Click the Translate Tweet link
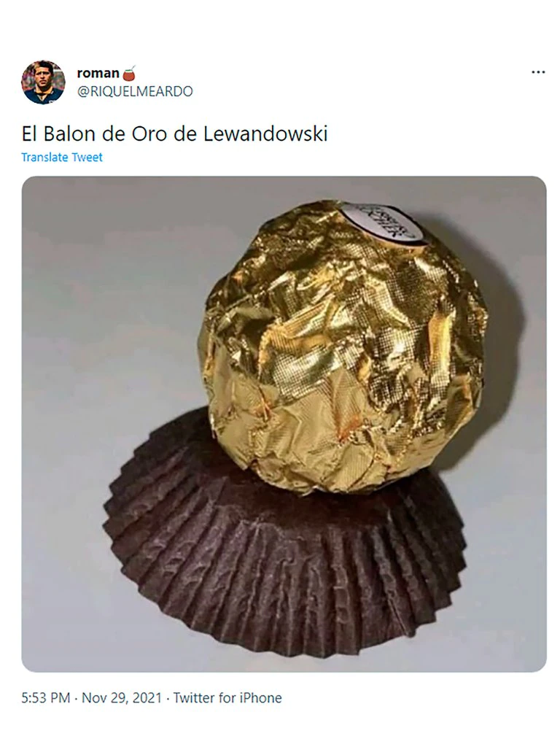This screenshot has height=747, width=560. pyautogui.click(x=62, y=158)
